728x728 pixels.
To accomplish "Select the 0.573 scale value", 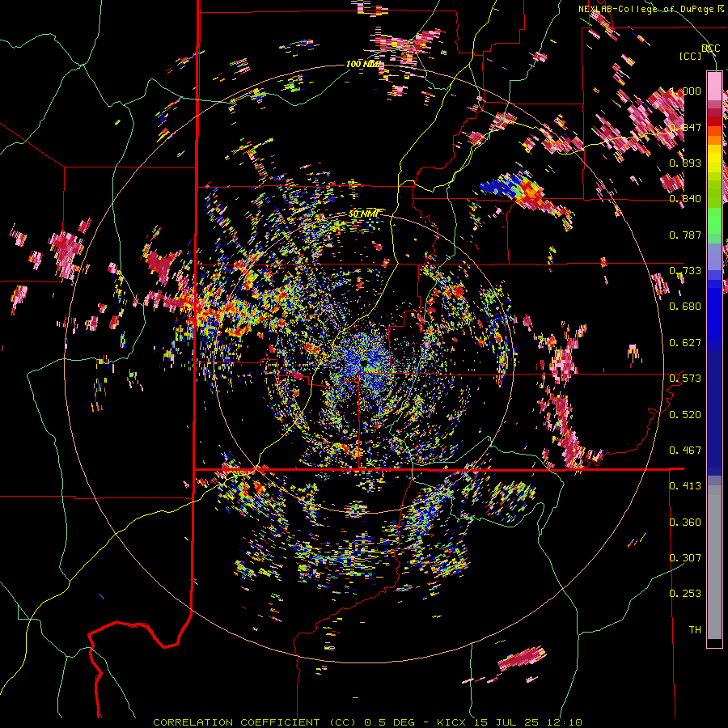I will pos(685,379).
